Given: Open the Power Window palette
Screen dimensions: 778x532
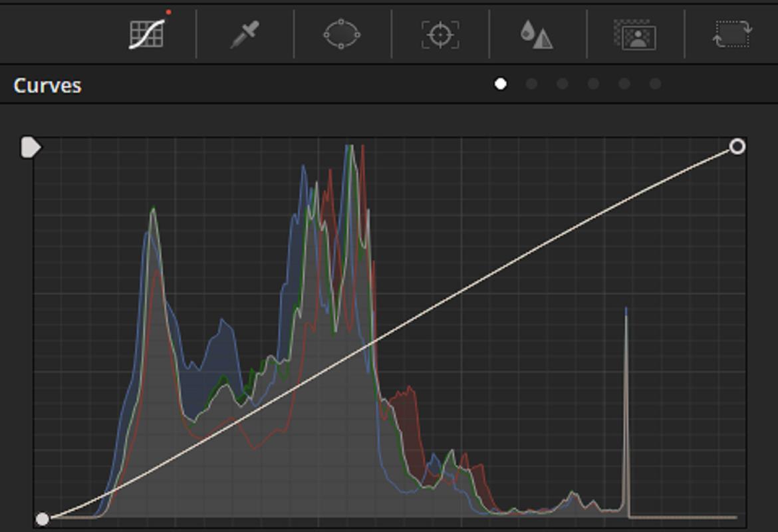Looking at the screenshot, I should (342, 34).
